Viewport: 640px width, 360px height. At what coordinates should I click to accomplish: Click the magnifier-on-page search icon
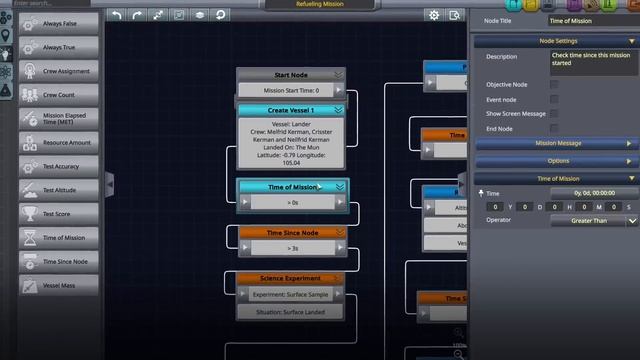[x=454, y=16]
